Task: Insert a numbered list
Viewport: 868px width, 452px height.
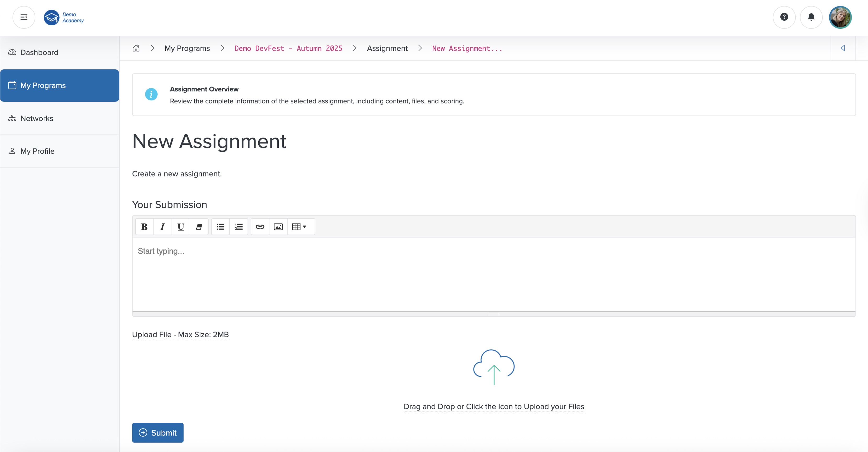Action: [x=238, y=226]
